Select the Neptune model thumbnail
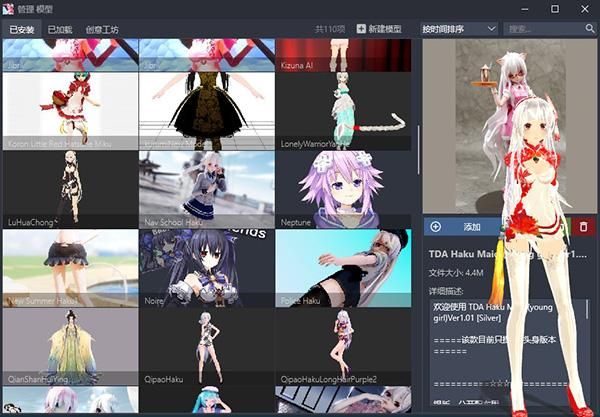Viewport: 600px width, 417px height. pyautogui.click(x=343, y=190)
